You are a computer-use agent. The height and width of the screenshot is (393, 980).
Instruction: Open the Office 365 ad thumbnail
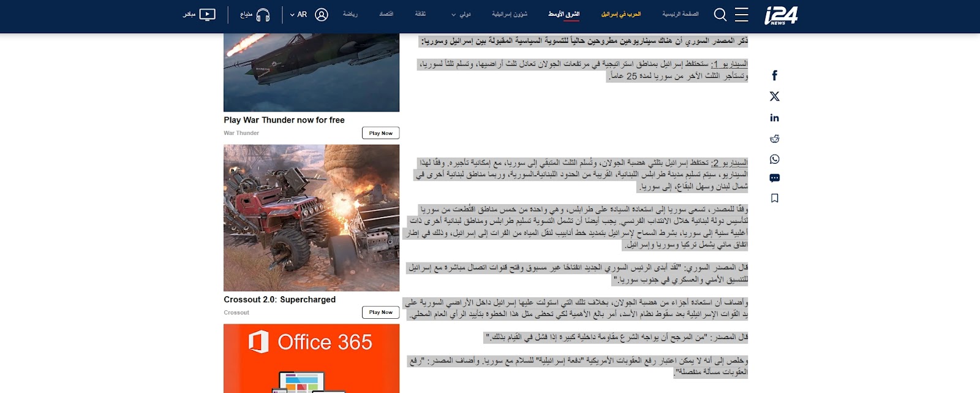[311, 359]
